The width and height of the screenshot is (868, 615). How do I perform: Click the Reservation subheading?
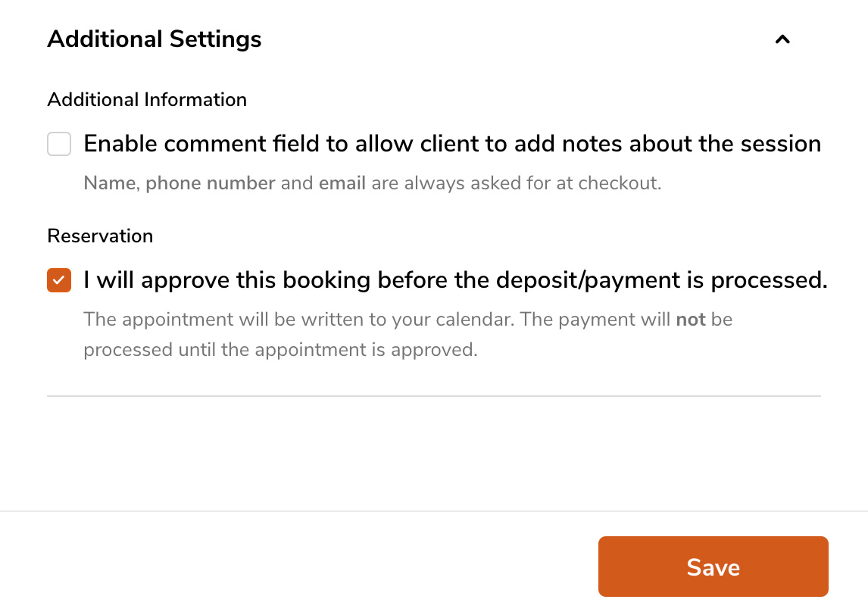click(x=100, y=236)
